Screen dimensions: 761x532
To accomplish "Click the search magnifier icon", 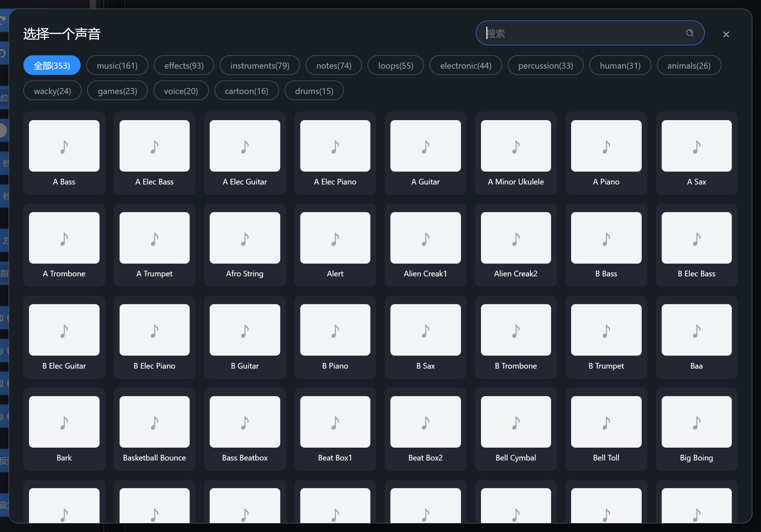I will (x=690, y=33).
